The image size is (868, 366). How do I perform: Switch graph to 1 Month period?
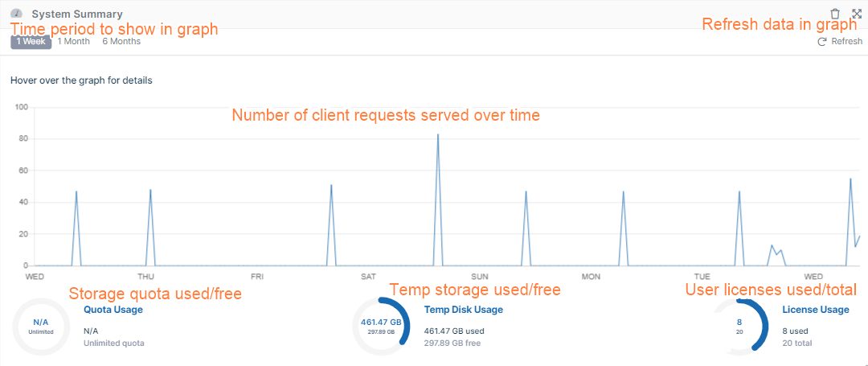pos(73,42)
